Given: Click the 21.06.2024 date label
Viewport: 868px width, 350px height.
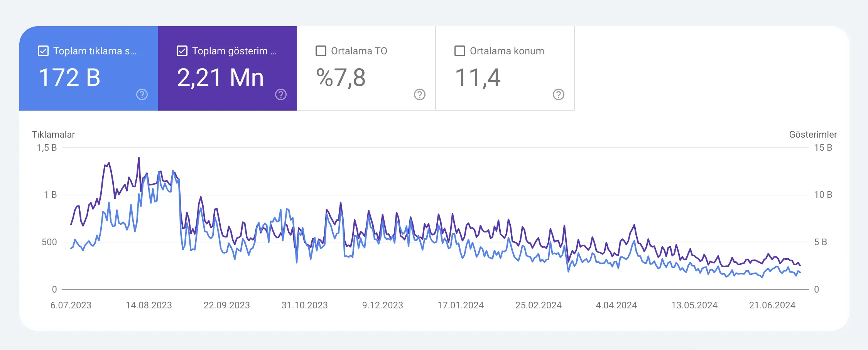Looking at the screenshot, I should (772, 305).
